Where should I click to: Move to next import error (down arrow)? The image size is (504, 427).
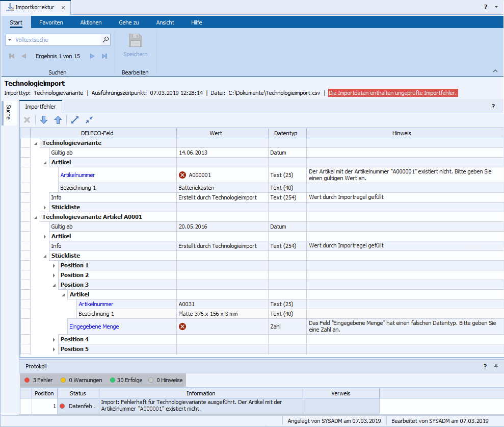[x=44, y=120]
